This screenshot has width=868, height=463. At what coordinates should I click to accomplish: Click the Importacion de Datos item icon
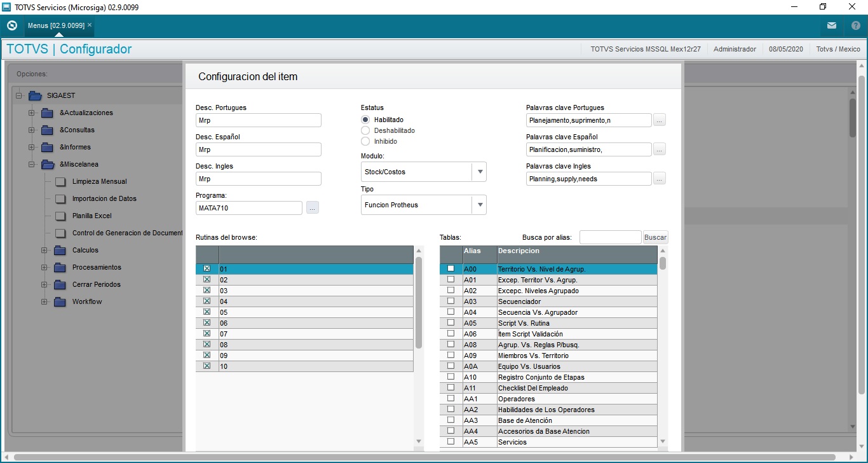60,198
